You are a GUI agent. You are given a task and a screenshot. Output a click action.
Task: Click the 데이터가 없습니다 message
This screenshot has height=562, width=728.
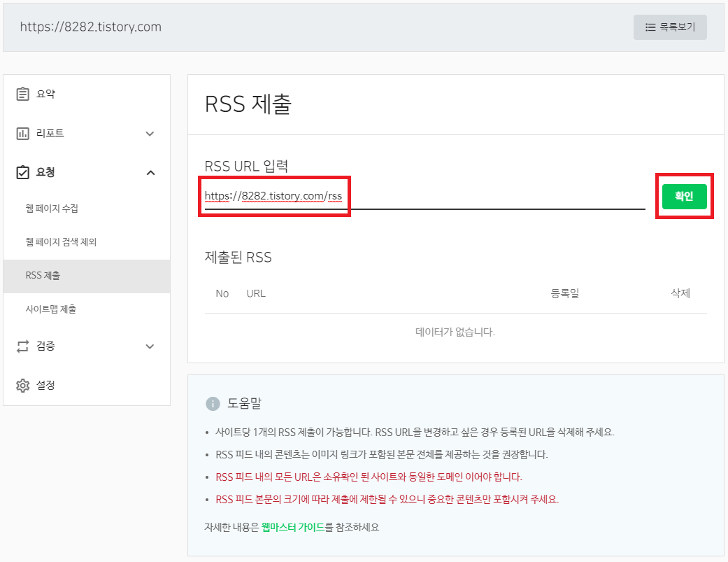pos(455,332)
